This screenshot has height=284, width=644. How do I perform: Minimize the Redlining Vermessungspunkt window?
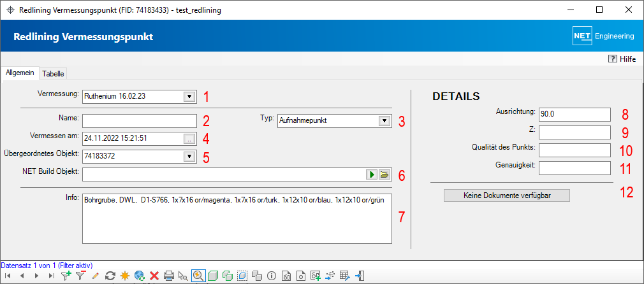570,10
